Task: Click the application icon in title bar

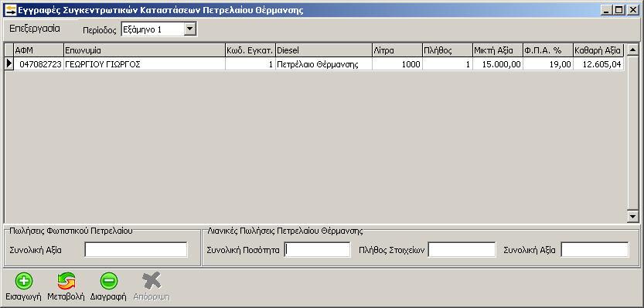Action: pos(11,10)
